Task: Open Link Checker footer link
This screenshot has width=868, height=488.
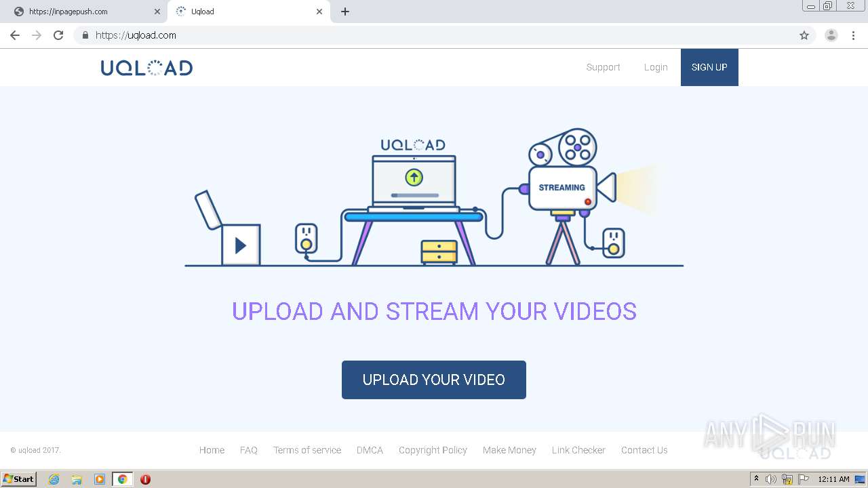Action: 578,450
